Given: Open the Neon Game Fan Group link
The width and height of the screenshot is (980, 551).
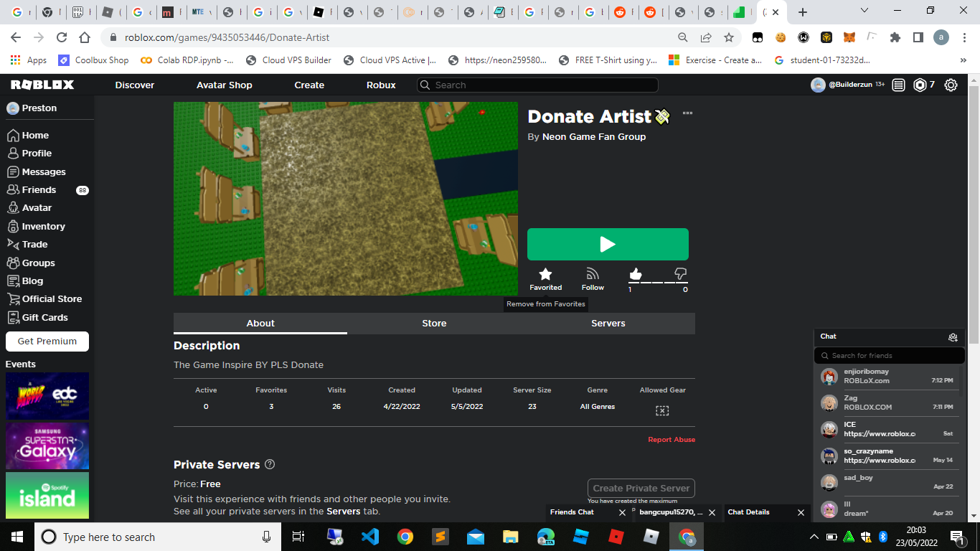Looking at the screenshot, I should (x=594, y=136).
